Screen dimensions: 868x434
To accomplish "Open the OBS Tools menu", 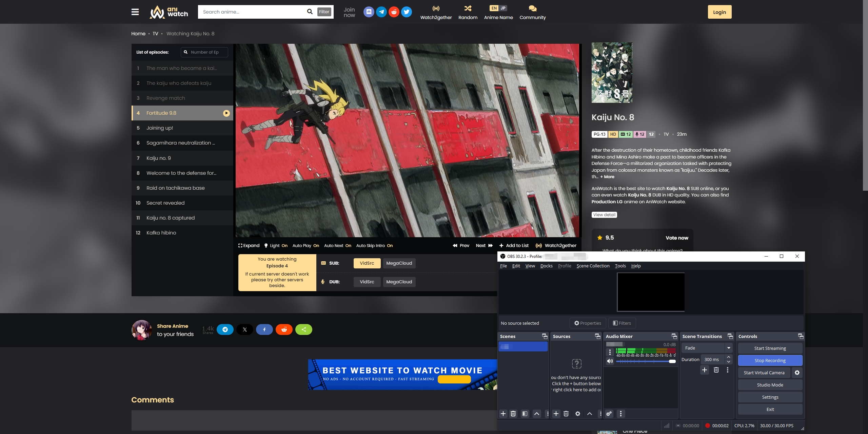I will click(620, 266).
